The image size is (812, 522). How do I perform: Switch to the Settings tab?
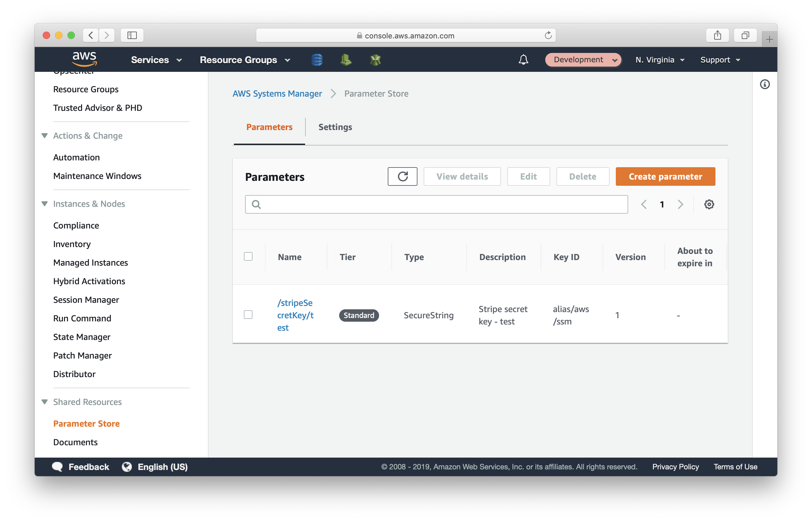[x=335, y=127]
